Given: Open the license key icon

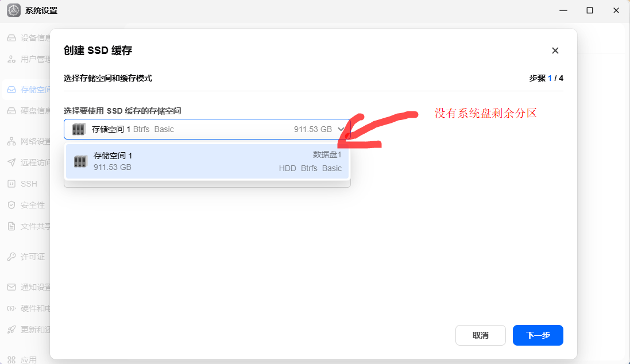Looking at the screenshot, I should coord(11,257).
